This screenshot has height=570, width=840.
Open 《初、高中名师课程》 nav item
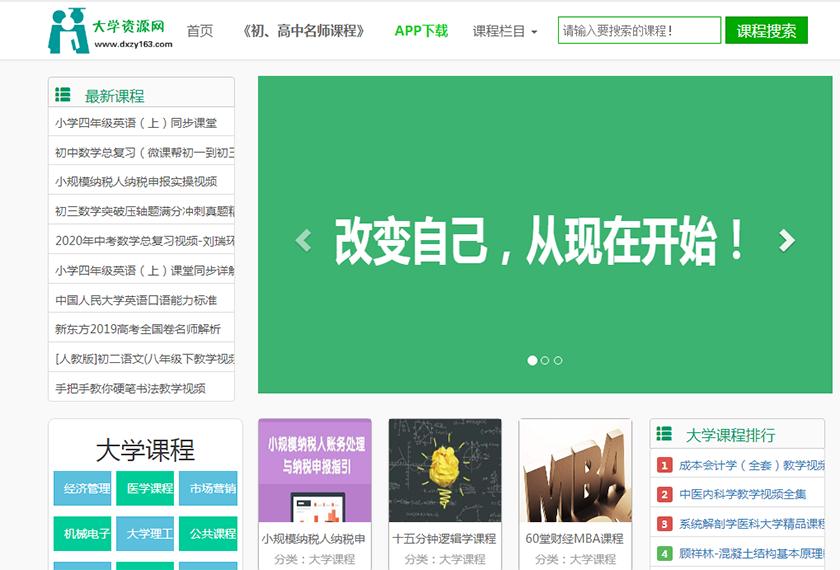[x=304, y=31]
